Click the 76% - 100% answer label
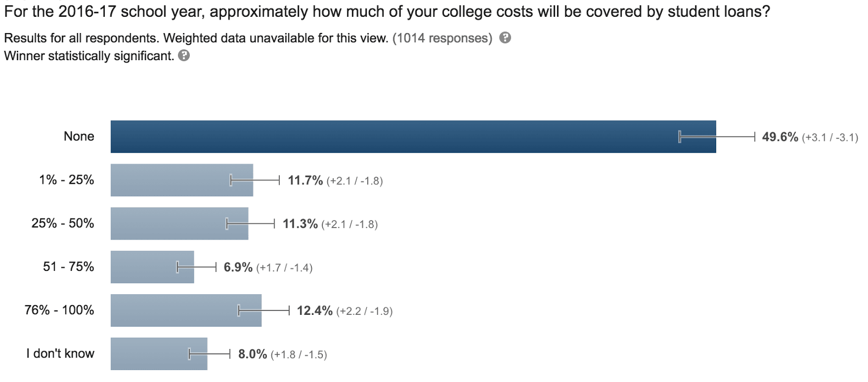 click(59, 310)
